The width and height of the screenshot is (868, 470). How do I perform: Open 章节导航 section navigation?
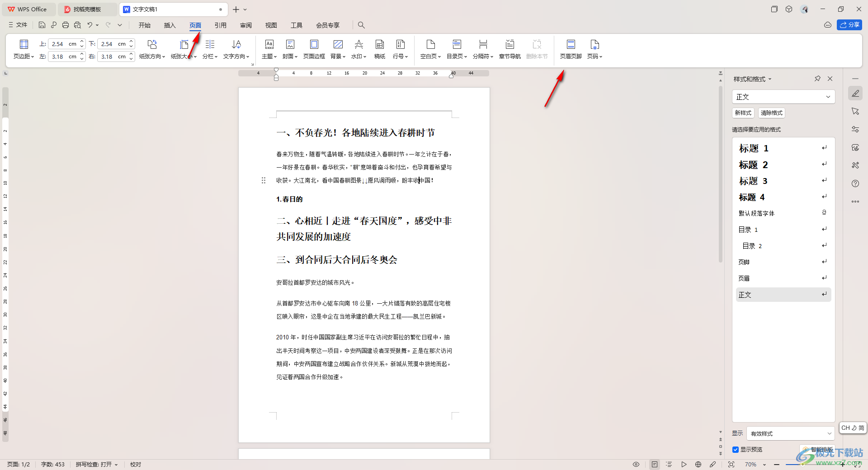click(510, 49)
